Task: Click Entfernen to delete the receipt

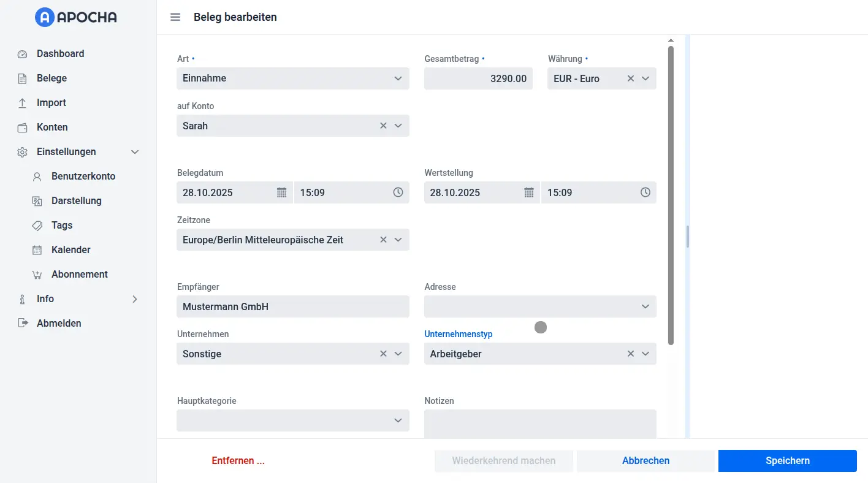Action: 238,461
